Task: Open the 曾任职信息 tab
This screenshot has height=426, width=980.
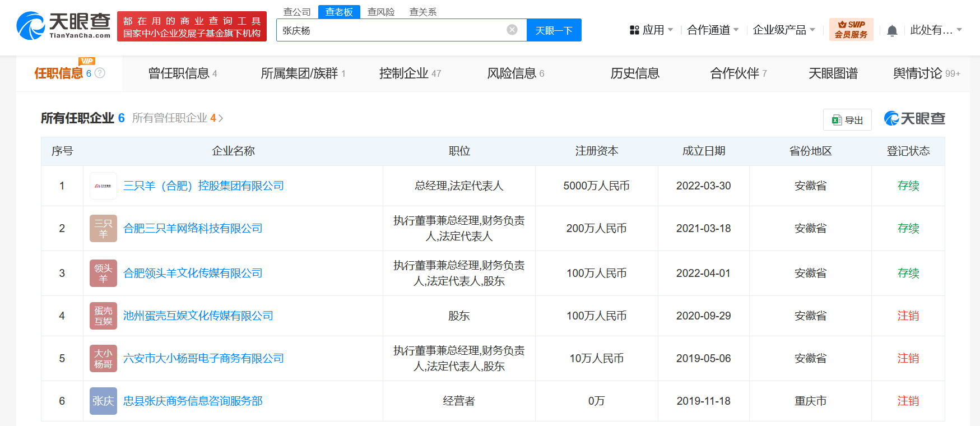Action: coord(183,73)
